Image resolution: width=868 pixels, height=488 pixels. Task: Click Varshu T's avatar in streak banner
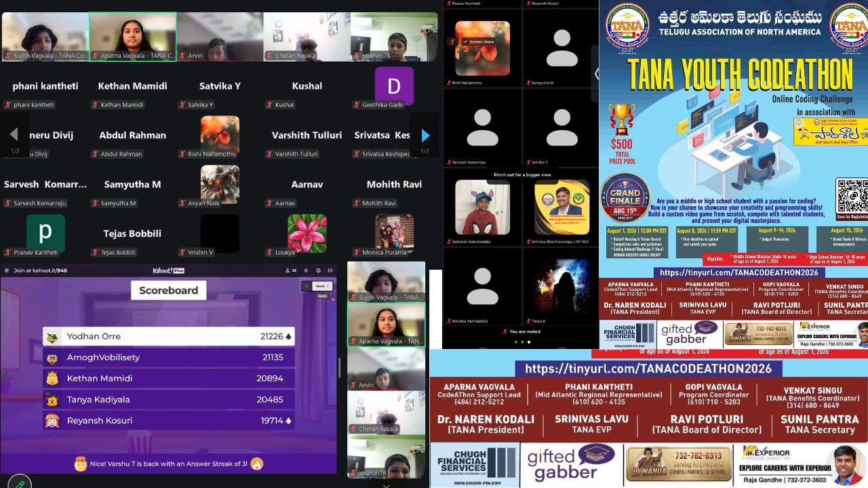80,464
